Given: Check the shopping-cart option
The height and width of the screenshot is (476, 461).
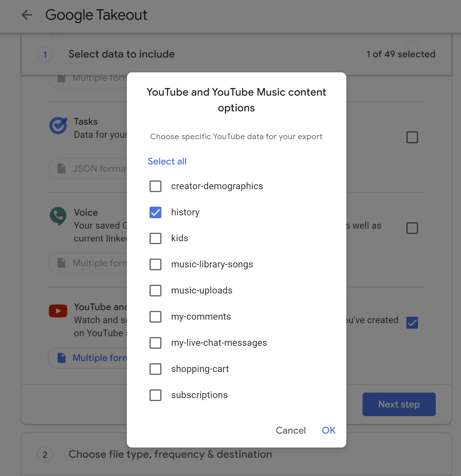Looking at the screenshot, I should tap(155, 369).
